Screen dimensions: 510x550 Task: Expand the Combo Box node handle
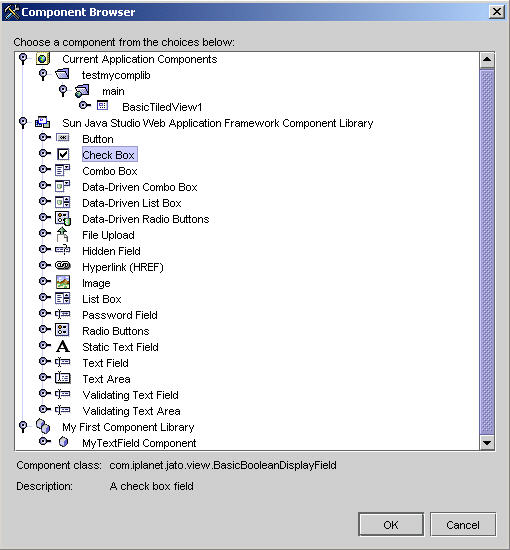[45, 169]
